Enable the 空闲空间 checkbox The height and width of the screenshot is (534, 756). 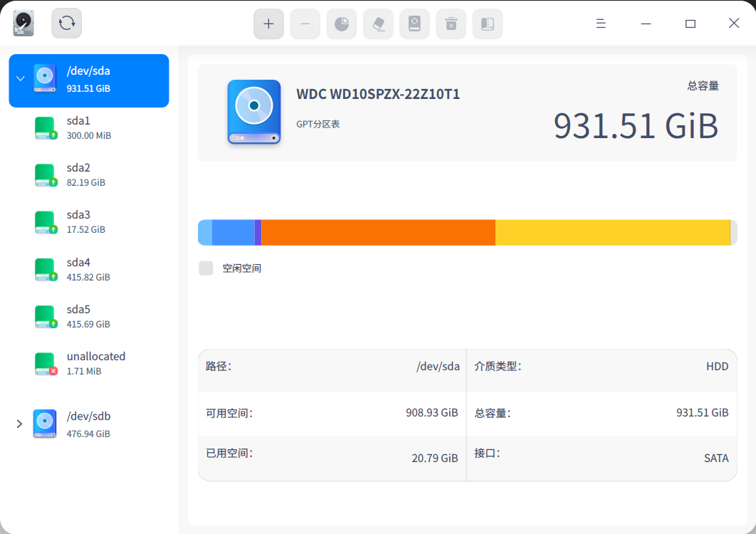pos(206,268)
